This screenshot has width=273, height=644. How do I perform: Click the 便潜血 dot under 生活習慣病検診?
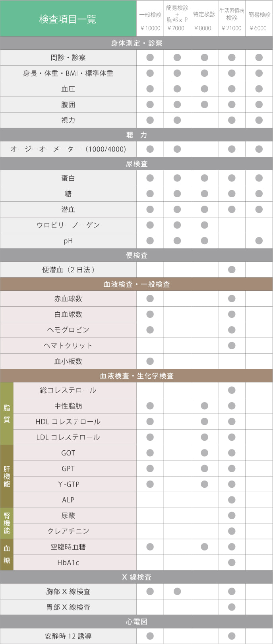232,270
